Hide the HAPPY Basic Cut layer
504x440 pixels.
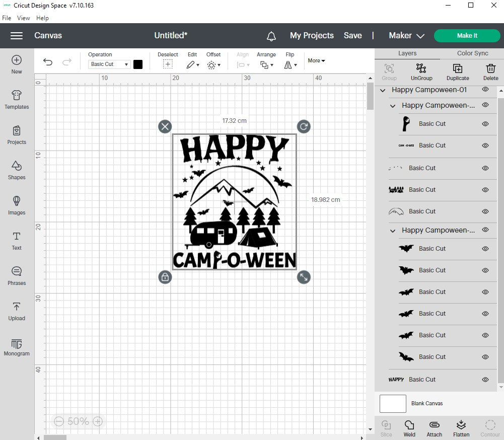click(x=485, y=379)
